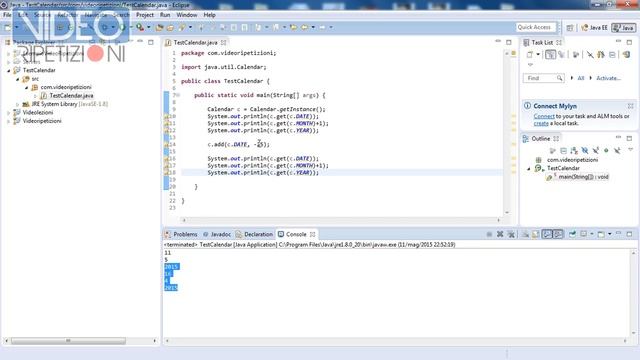
Task: Click the Clear Console icon
Action: (525, 234)
